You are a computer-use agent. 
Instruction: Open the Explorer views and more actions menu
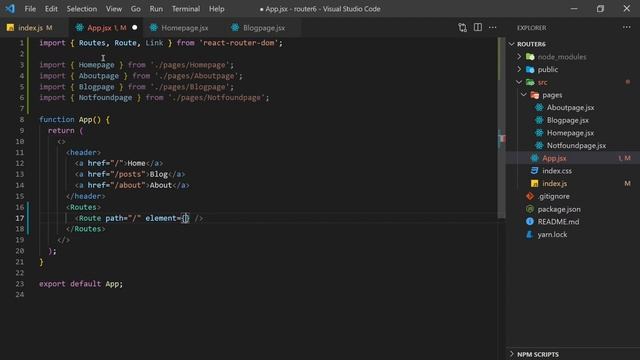(627, 27)
